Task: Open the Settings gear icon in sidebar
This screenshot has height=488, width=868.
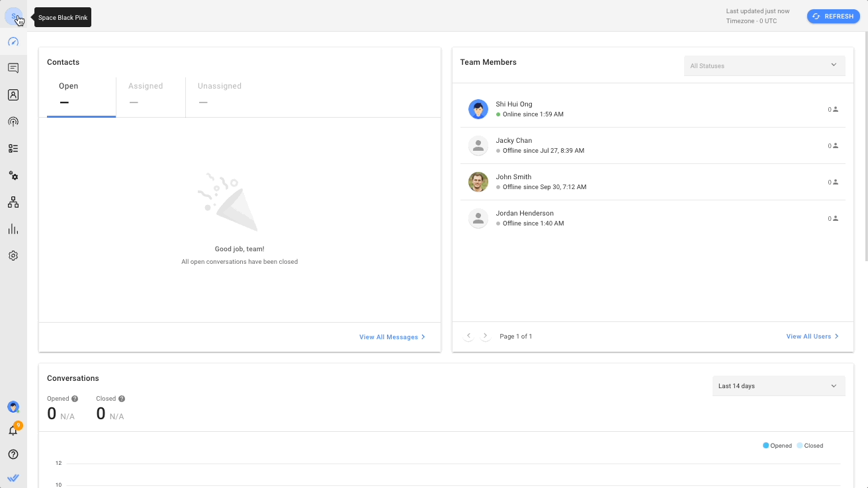Action: click(x=13, y=256)
